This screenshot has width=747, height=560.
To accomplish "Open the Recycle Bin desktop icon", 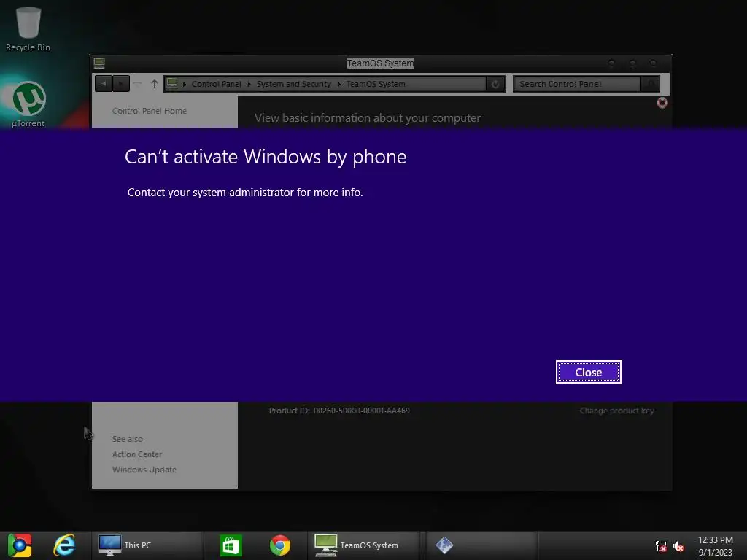I will coord(28,28).
